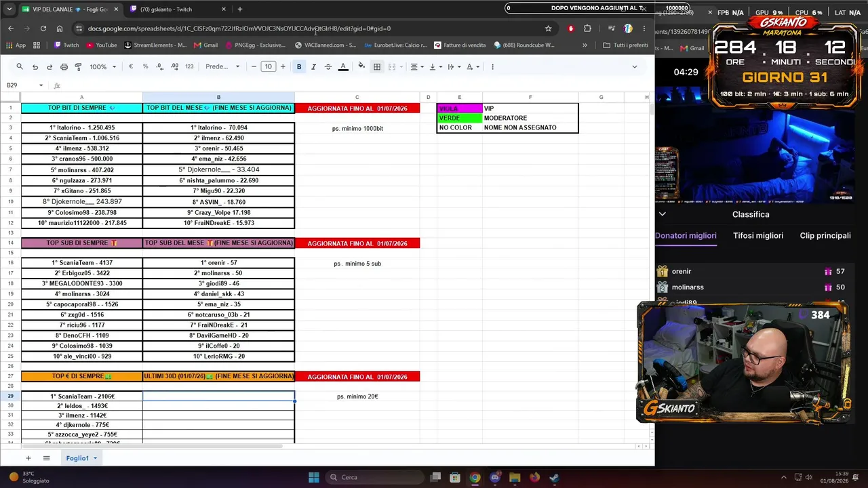Image resolution: width=868 pixels, height=488 pixels.
Task: Select cell reading 1° Italorino - 1.250.495
Action: [x=82, y=127]
